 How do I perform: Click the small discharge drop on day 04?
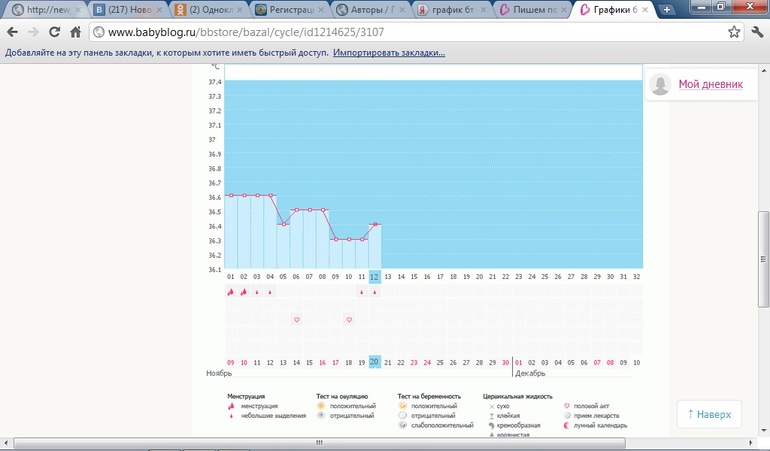click(270, 292)
